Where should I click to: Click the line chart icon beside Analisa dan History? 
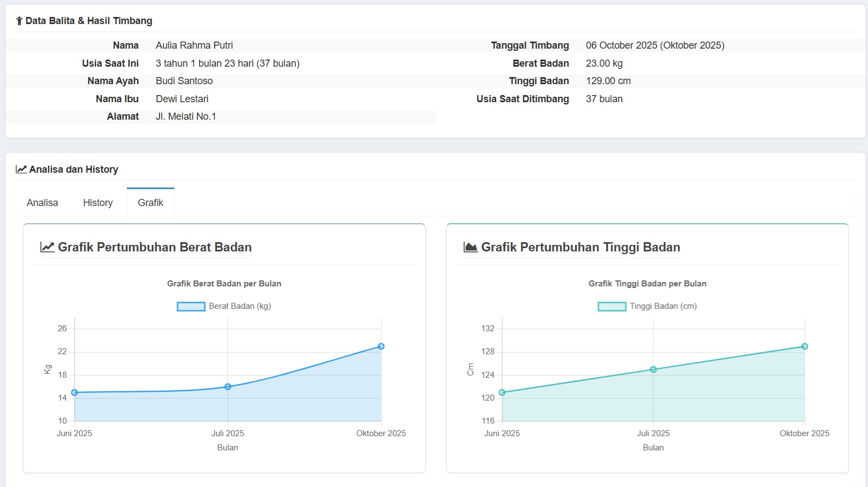coord(21,169)
